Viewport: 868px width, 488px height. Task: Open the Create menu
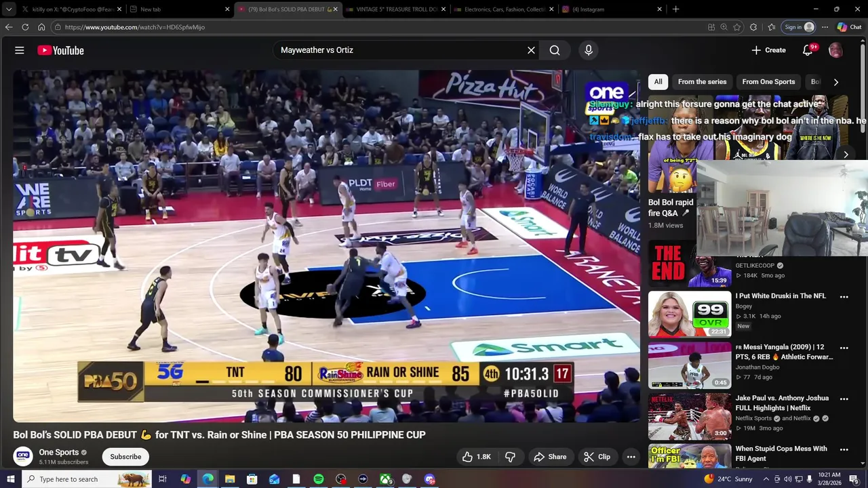coord(768,50)
